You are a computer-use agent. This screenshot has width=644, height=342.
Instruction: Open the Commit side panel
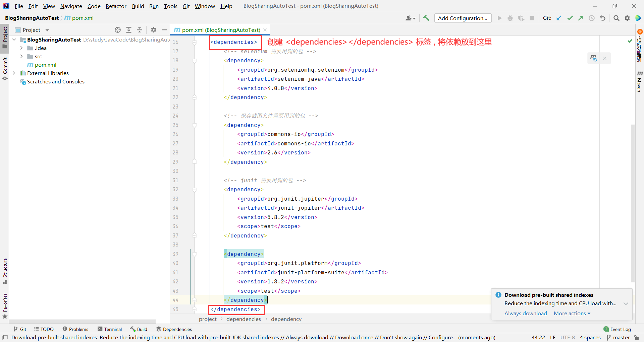click(5, 69)
